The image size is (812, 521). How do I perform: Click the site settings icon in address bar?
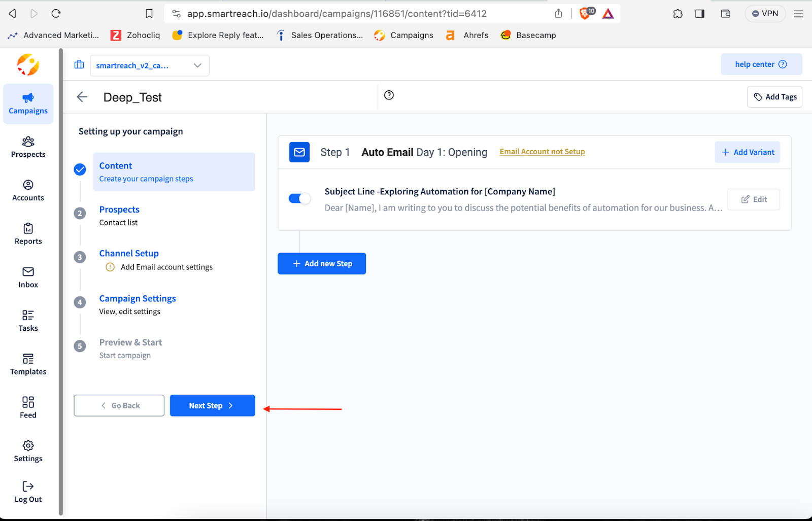tap(177, 14)
